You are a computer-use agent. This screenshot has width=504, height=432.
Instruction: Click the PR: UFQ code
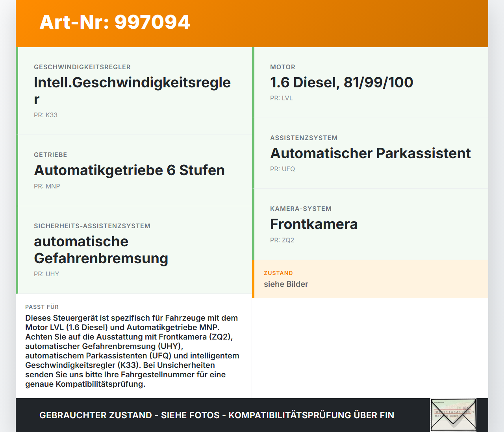(x=282, y=169)
